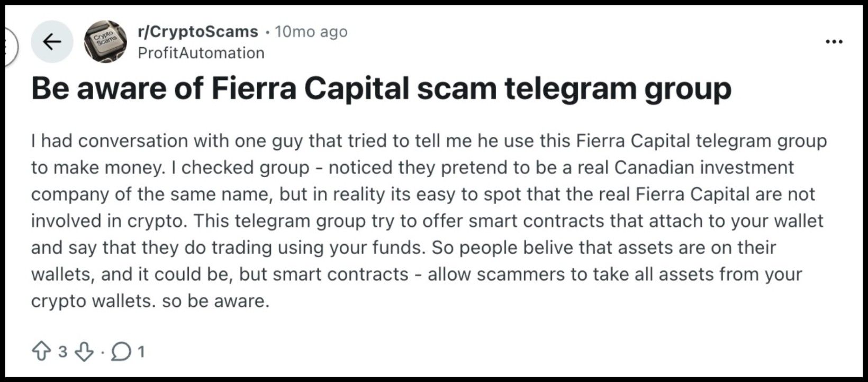Click the post title about Fierra Capital scam
Screen dimensions: 868x382
(x=382, y=89)
